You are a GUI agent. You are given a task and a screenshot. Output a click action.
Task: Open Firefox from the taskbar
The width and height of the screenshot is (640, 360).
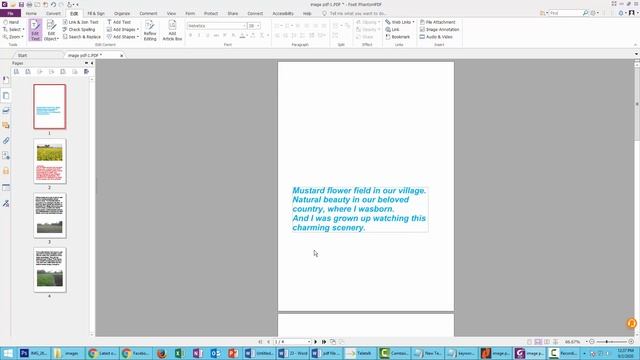(162, 353)
